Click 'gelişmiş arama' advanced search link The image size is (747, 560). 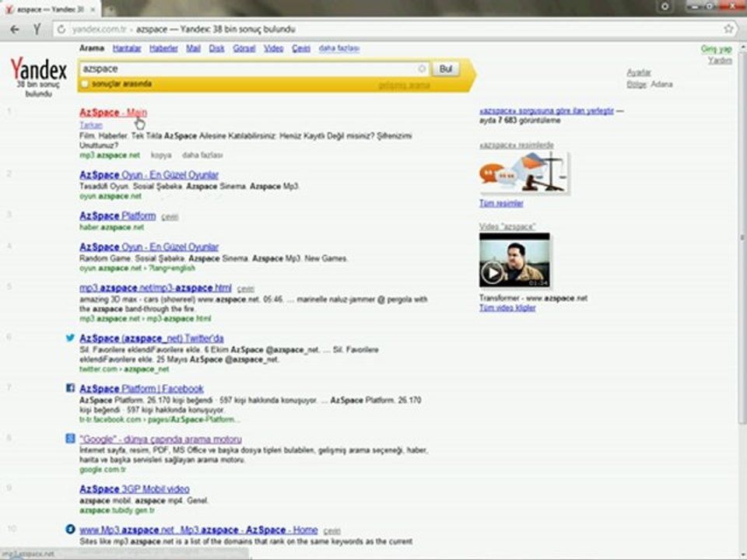coord(404,86)
